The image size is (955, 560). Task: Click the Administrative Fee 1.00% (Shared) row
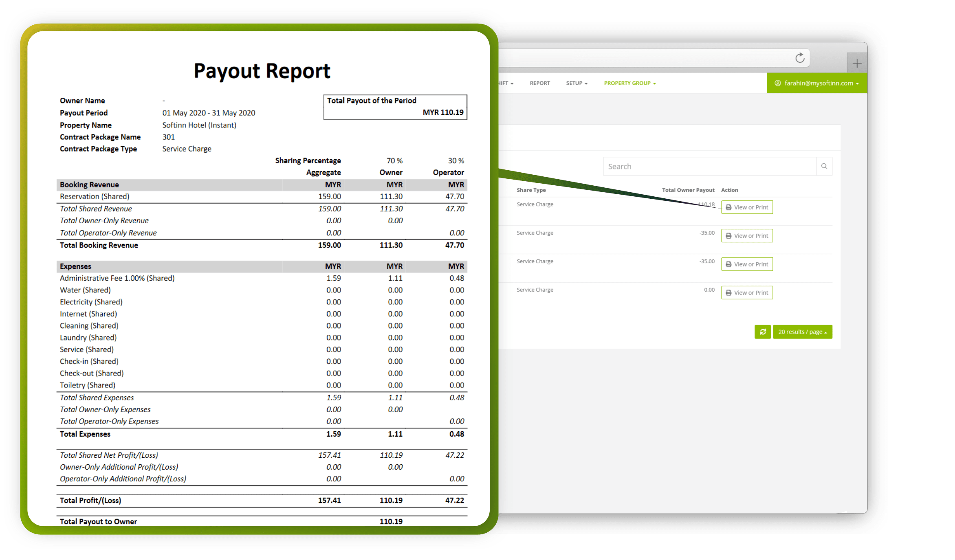click(262, 278)
